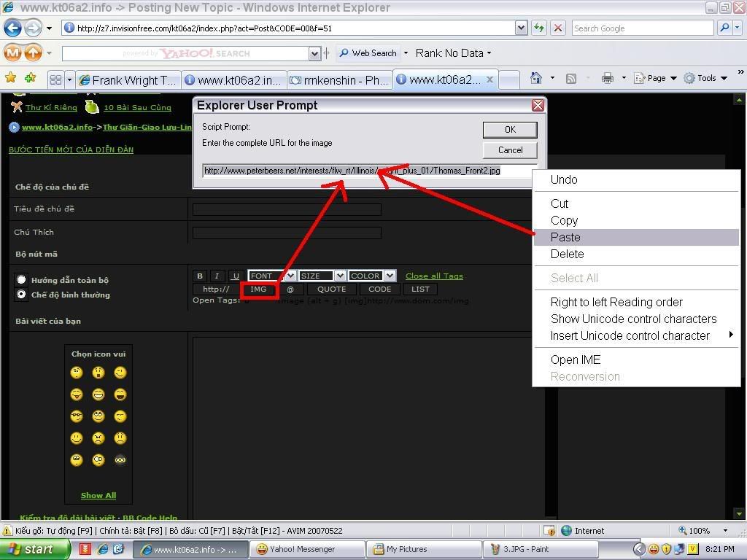Click the yellow V tray icon
This screenshot has height=560, width=747.
692,549
